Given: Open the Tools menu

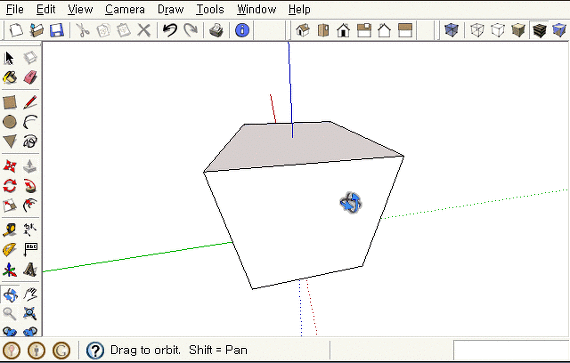Looking at the screenshot, I should (210, 9).
